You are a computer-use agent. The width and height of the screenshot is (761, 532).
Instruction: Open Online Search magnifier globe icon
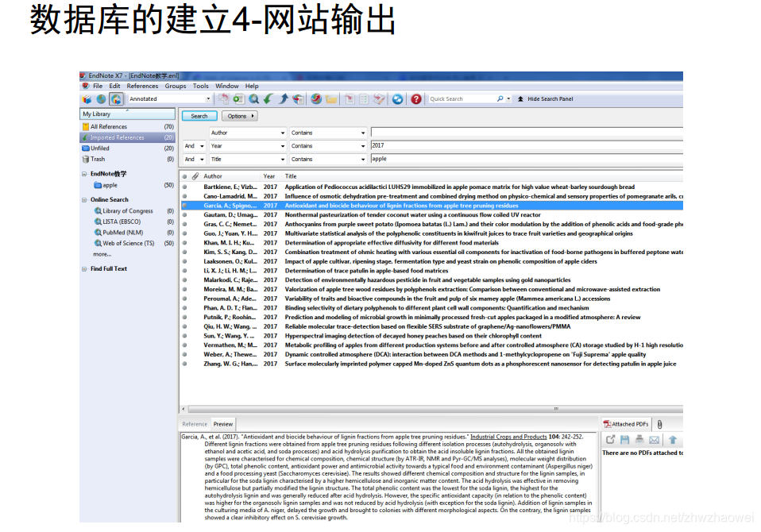coord(253,99)
